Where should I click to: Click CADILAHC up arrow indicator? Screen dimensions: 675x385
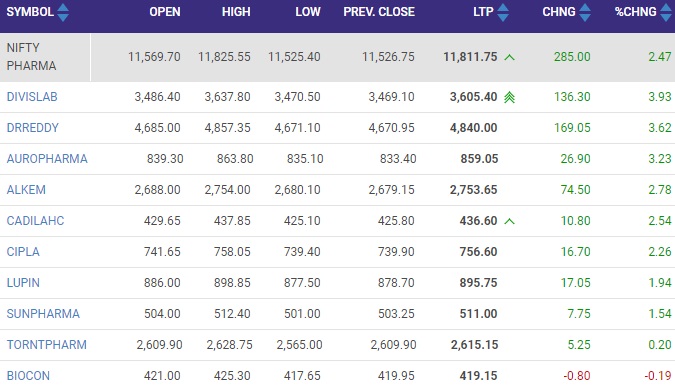coord(509,221)
